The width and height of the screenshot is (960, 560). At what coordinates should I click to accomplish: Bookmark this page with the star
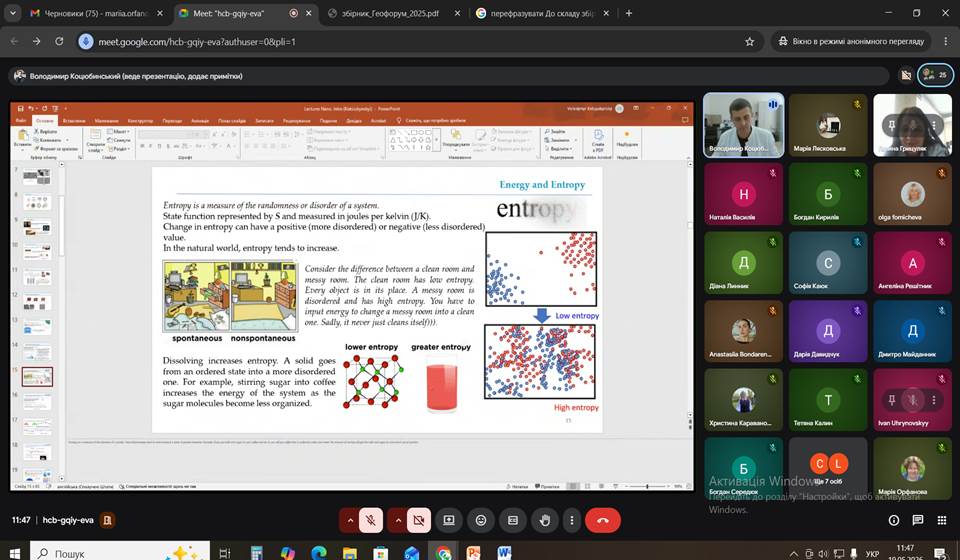(749, 42)
